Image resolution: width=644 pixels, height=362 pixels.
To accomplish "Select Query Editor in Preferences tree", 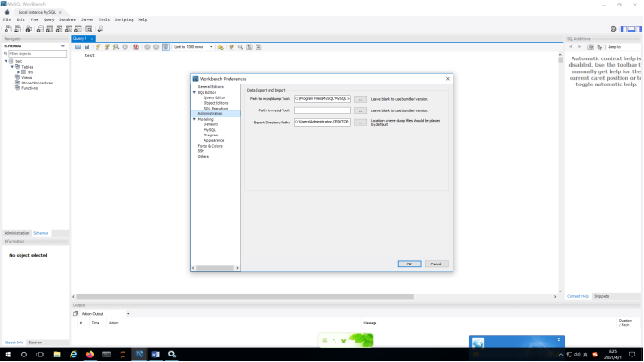I will point(215,97).
